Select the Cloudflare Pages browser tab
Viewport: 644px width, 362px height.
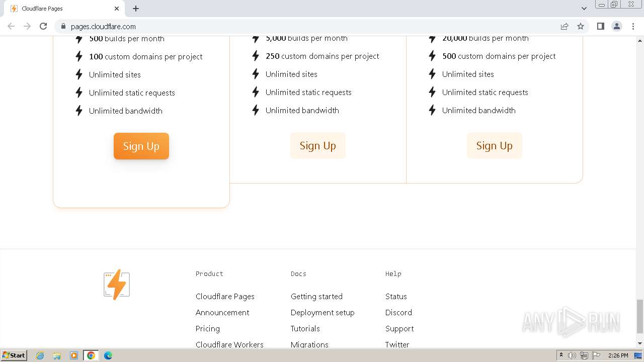pos(65,9)
